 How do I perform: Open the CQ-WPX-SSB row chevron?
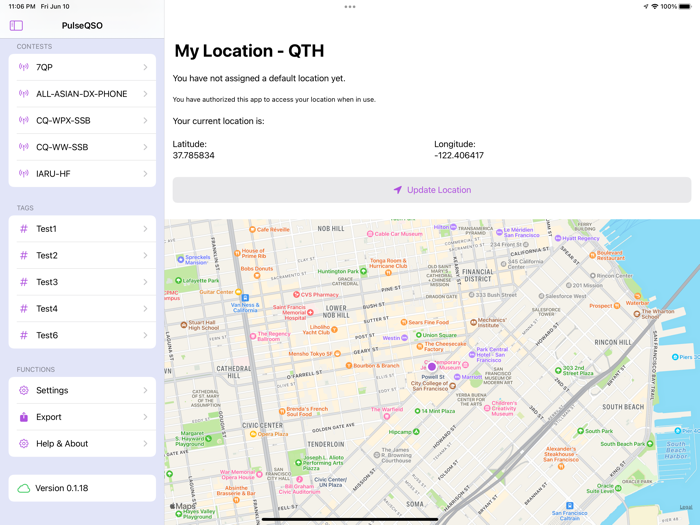145,120
